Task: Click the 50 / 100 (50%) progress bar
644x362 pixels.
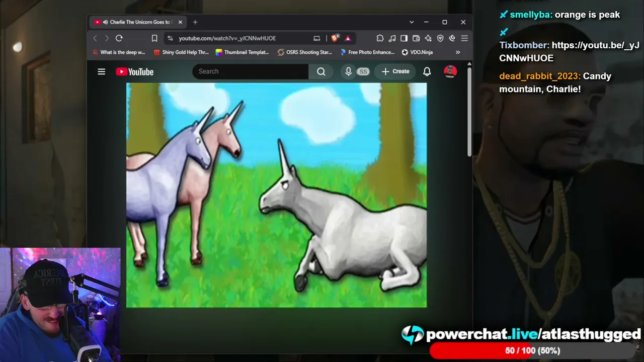Action: click(x=533, y=350)
